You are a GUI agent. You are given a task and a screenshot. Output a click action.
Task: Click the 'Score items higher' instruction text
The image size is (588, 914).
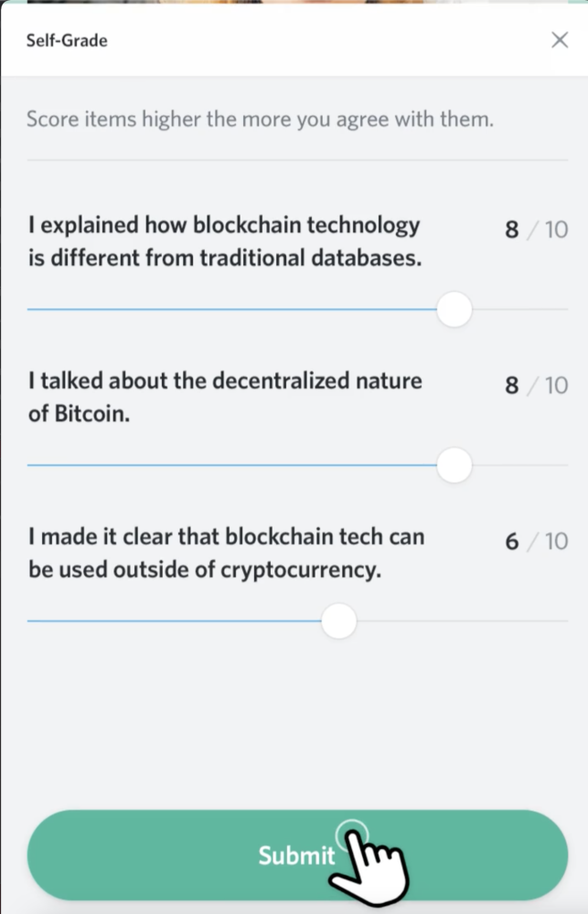(x=260, y=119)
